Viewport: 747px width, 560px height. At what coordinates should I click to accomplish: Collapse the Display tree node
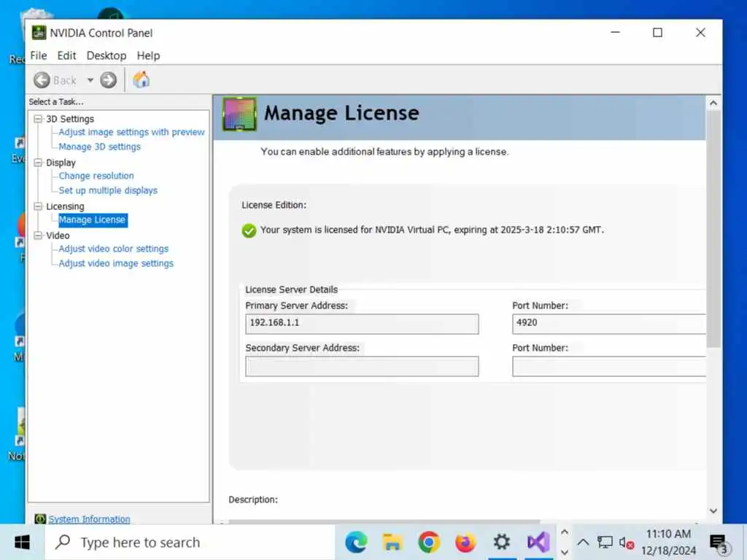pos(38,163)
